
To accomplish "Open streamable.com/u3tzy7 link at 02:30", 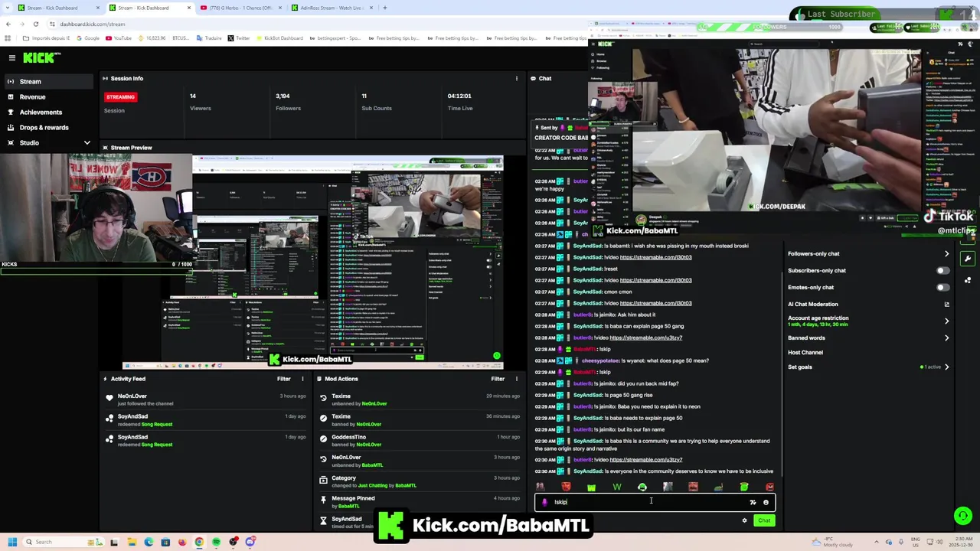I will 646,460.
